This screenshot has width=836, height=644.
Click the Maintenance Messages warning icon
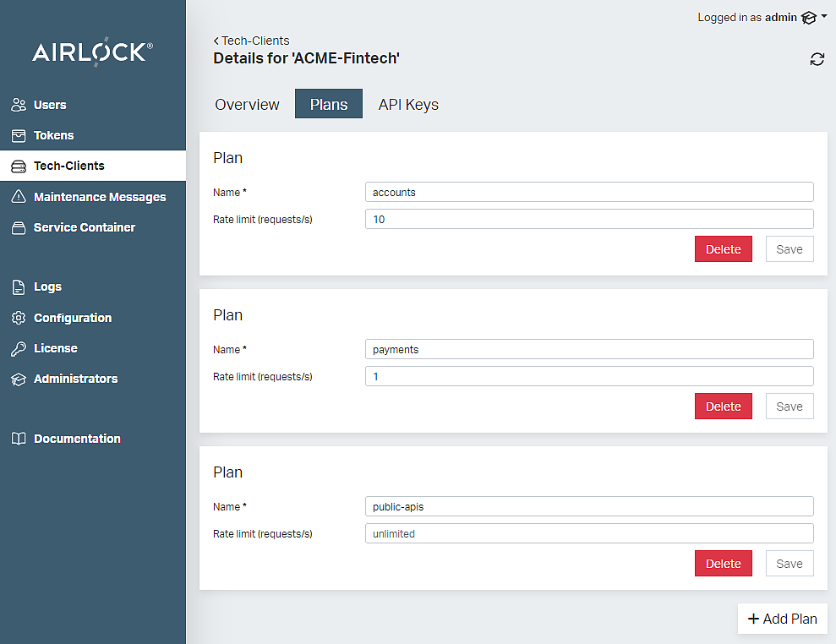point(19,197)
